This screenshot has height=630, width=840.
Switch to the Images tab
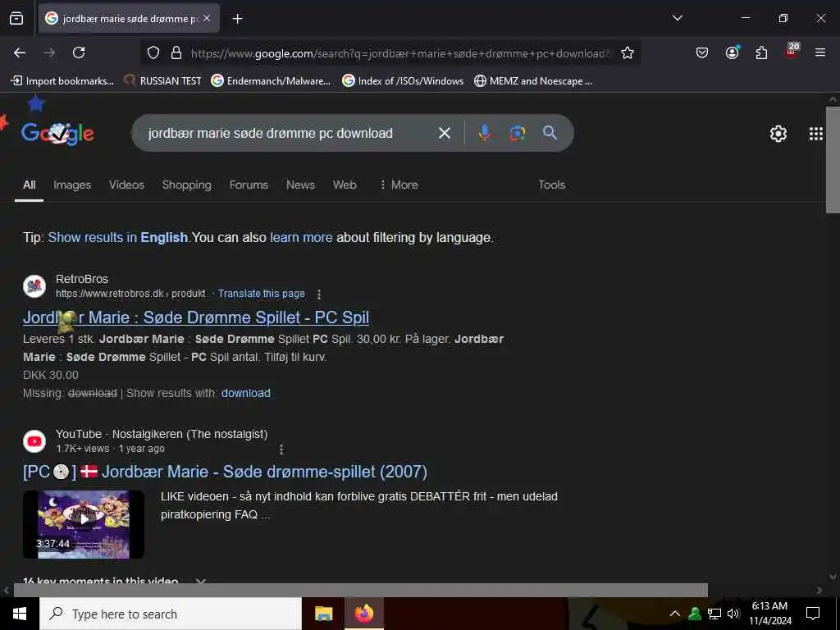(72, 185)
